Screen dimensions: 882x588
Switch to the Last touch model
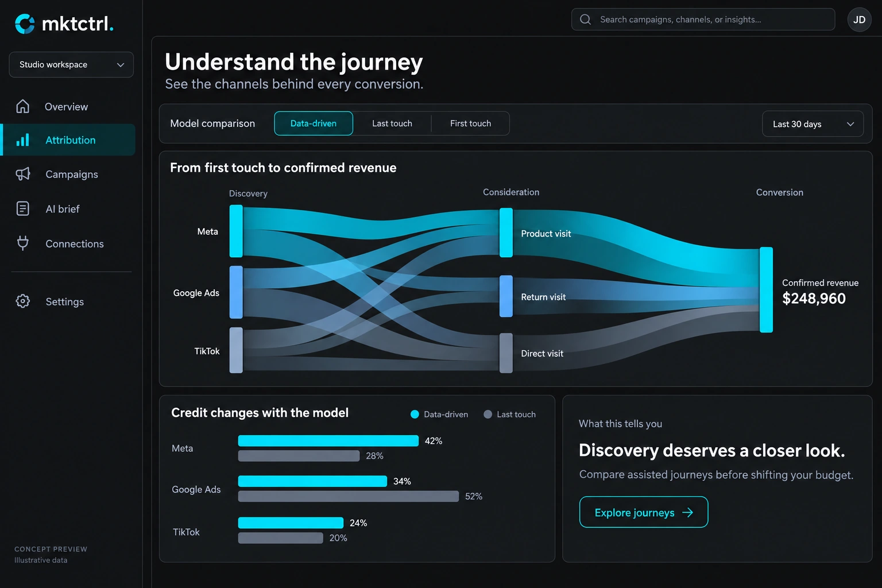392,123
